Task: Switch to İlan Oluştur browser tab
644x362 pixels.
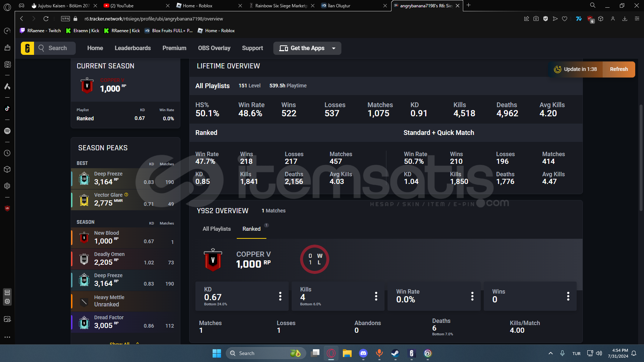Action: click(x=353, y=5)
